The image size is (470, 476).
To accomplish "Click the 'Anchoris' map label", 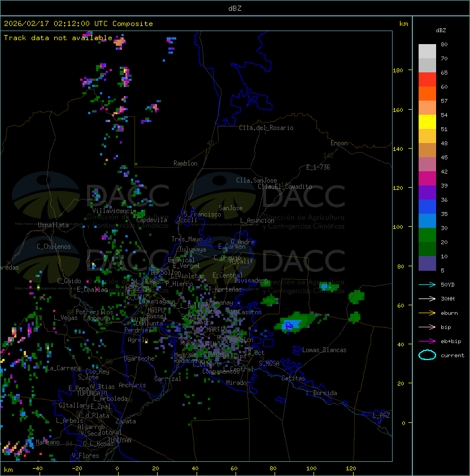I will click(132, 385).
